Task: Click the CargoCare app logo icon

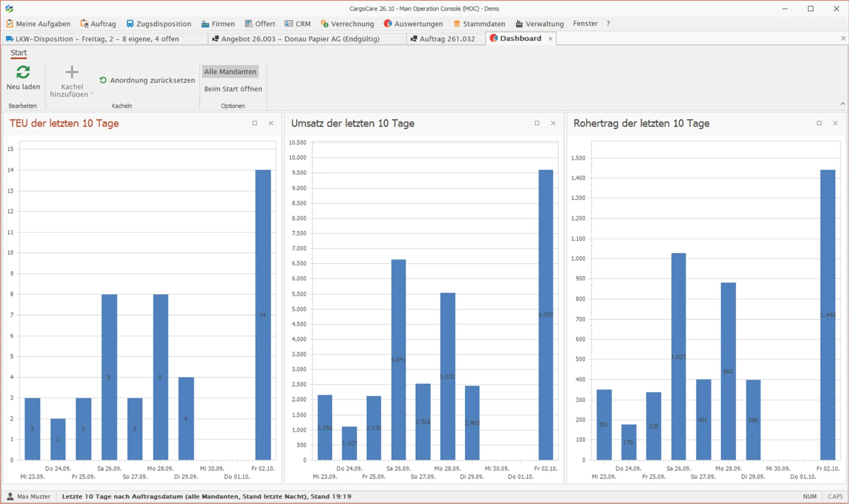Action: [x=9, y=8]
